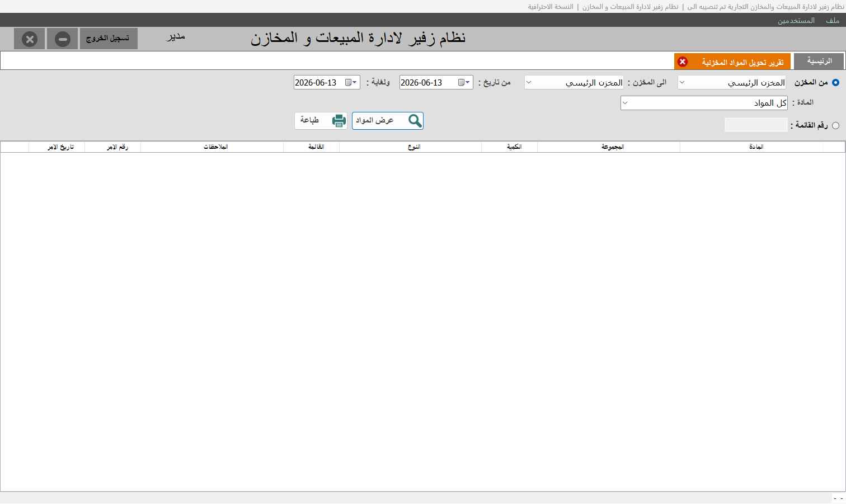Close the تقرير تحويل المواد المخزنية tab

pyautogui.click(x=683, y=62)
